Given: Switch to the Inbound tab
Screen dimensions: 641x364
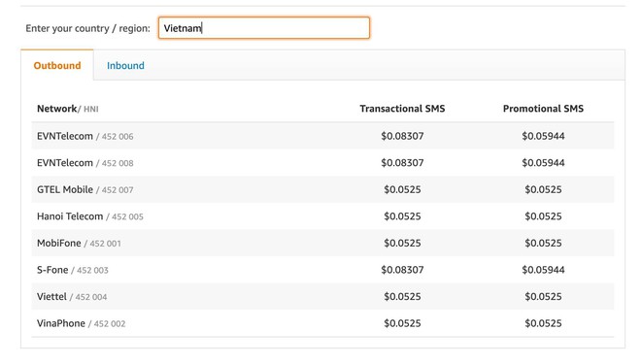Looking at the screenshot, I should pos(125,65).
